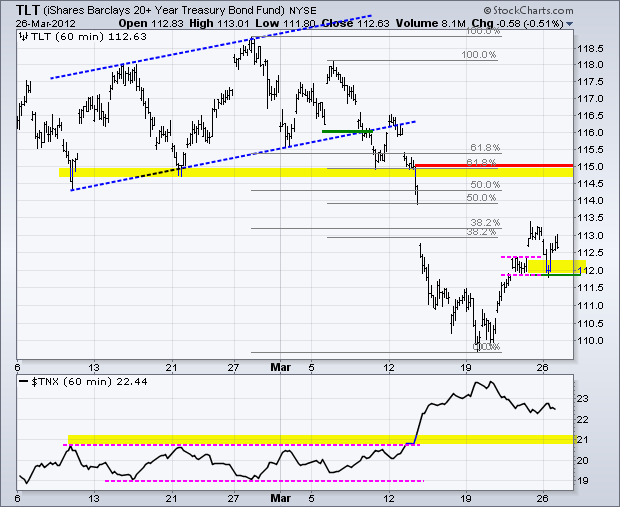The image size is (620, 507).
Task: Click the "$TNX (60 min) 22.44" legend text
Action: 89,382
